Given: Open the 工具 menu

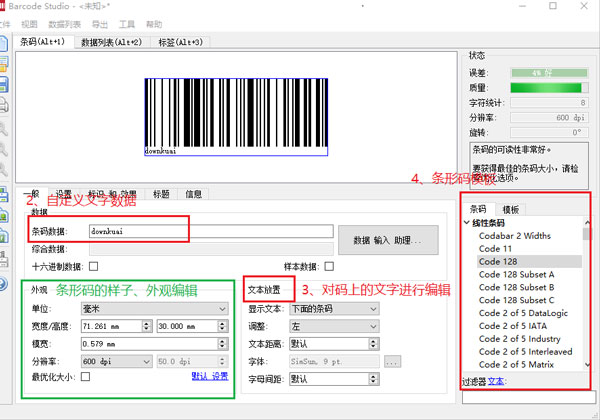Looking at the screenshot, I should pos(127,23).
